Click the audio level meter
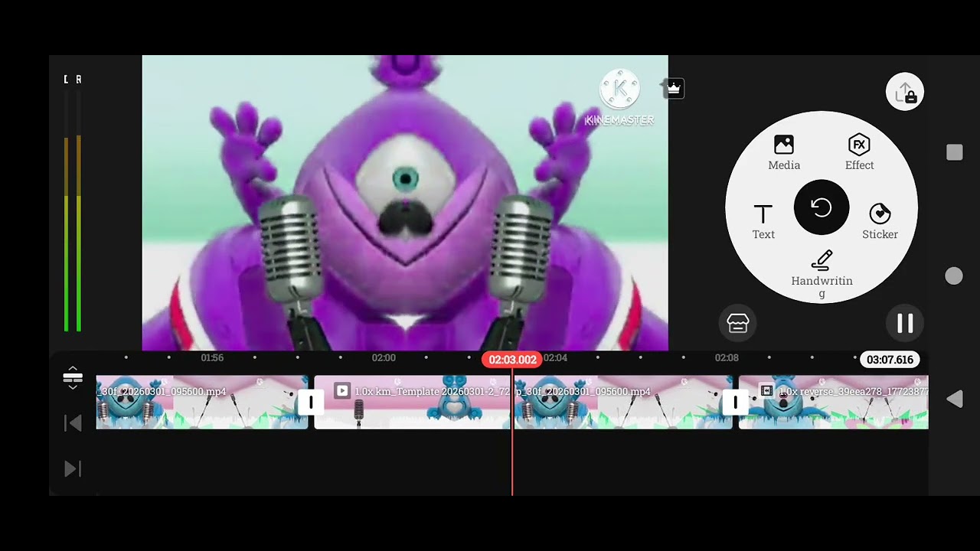This screenshot has height=551, width=980. tap(73, 203)
